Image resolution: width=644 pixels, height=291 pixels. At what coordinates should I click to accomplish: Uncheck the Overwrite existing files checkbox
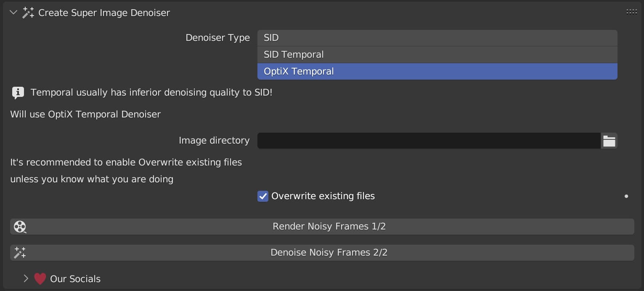click(x=262, y=196)
